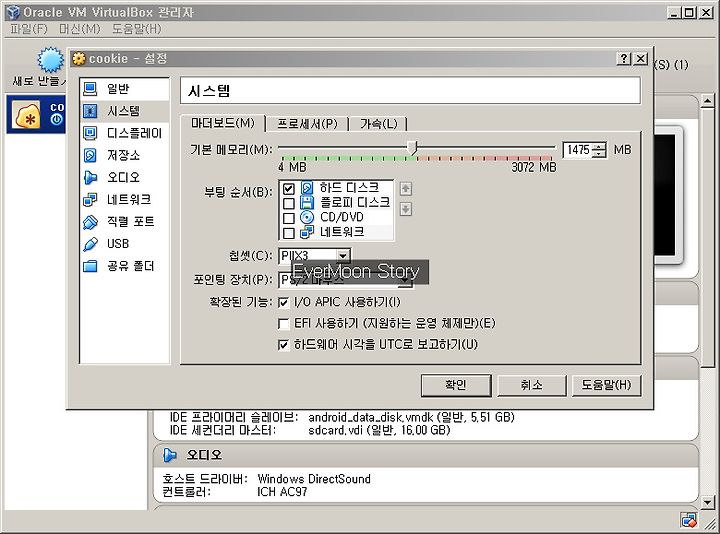Screen dimensions: 720x534
Task: Click the android_data_disk.vmdk entry text
Action: coord(411,417)
